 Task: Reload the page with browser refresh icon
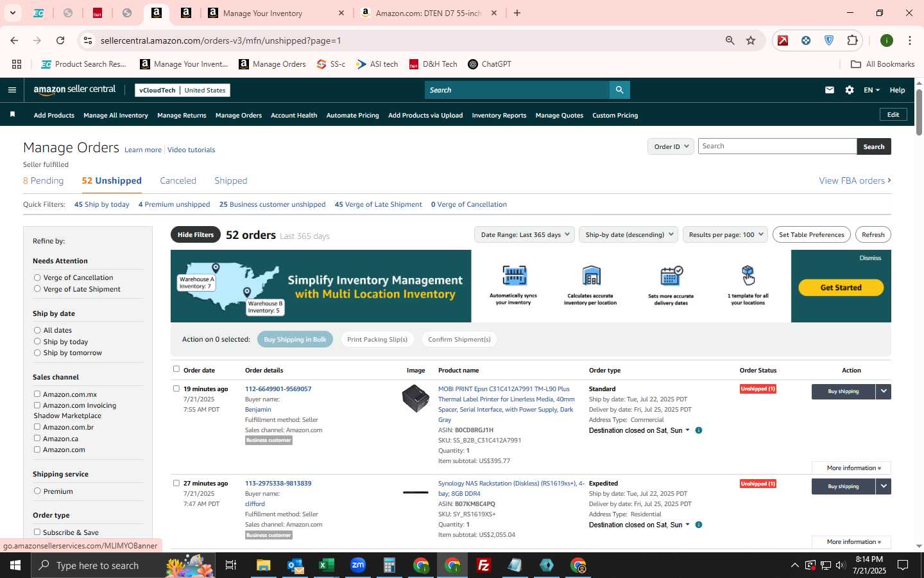click(60, 40)
